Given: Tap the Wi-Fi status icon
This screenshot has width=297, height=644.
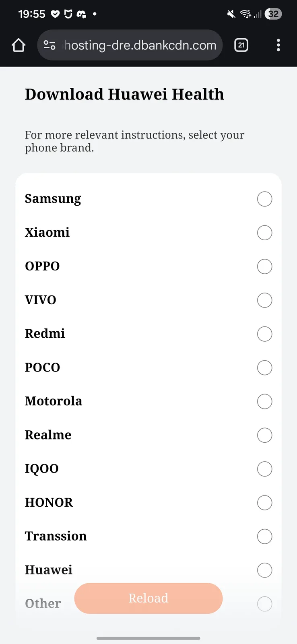Looking at the screenshot, I should point(245,14).
